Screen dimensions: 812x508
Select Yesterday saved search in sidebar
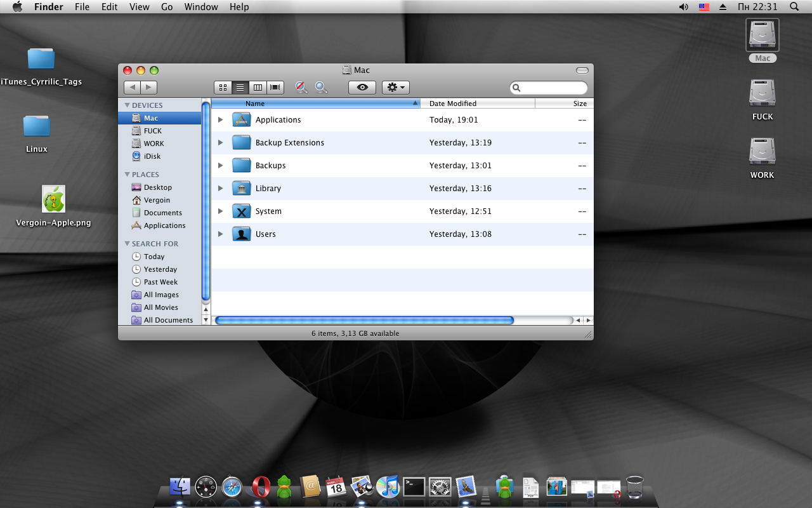[x=160, y=269]
